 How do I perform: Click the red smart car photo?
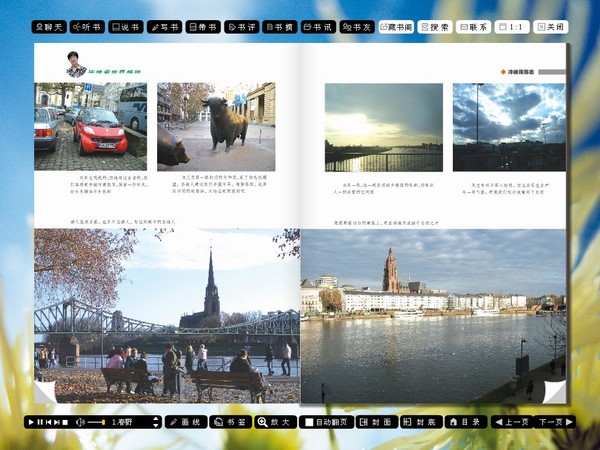coord(90,126)
